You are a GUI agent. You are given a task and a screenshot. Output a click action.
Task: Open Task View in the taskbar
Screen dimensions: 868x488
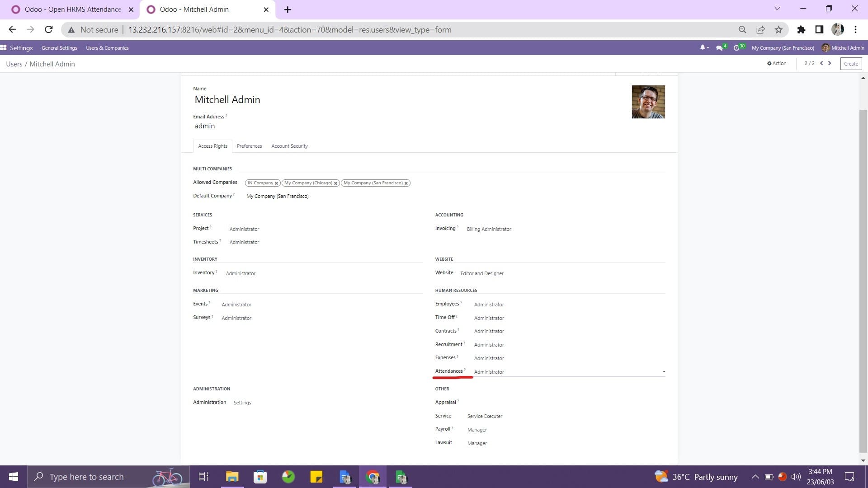pos(203,477)
